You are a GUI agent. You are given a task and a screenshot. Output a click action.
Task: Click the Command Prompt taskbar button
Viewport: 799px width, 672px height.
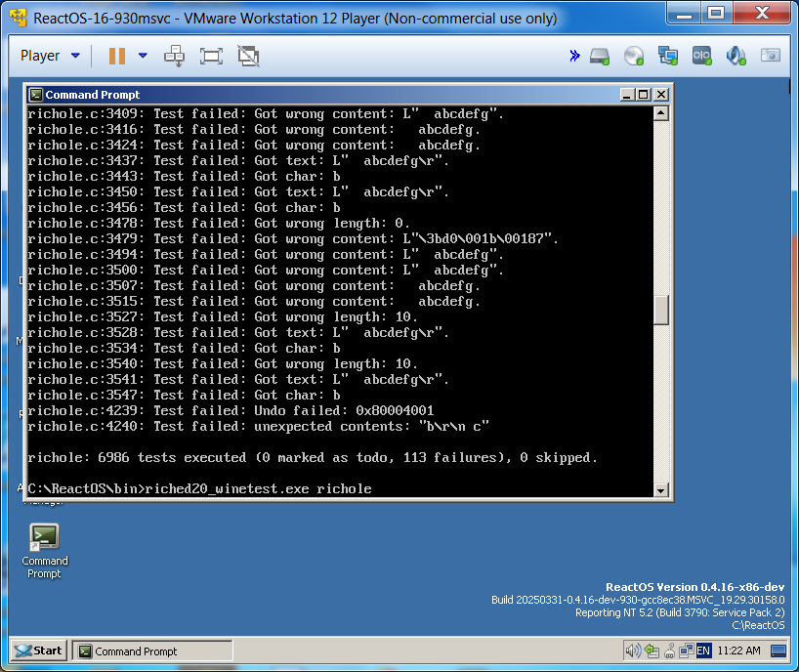click(x=151, y=651)
